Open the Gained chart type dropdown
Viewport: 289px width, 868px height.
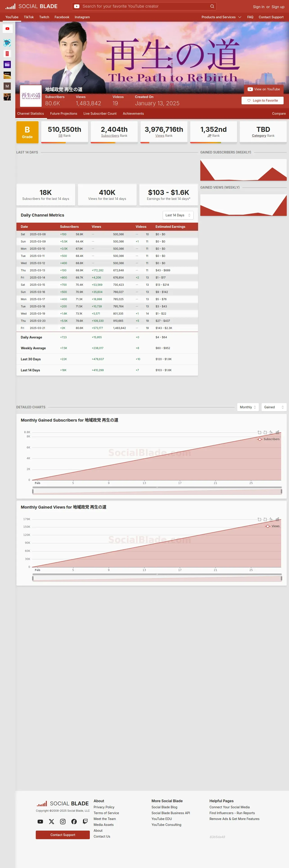click(x=274, y=407)
